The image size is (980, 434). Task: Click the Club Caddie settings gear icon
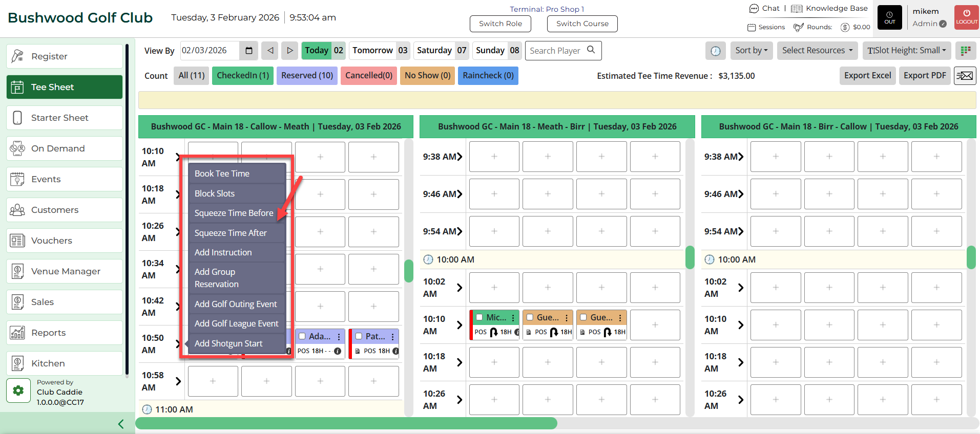tap(18, 391)
